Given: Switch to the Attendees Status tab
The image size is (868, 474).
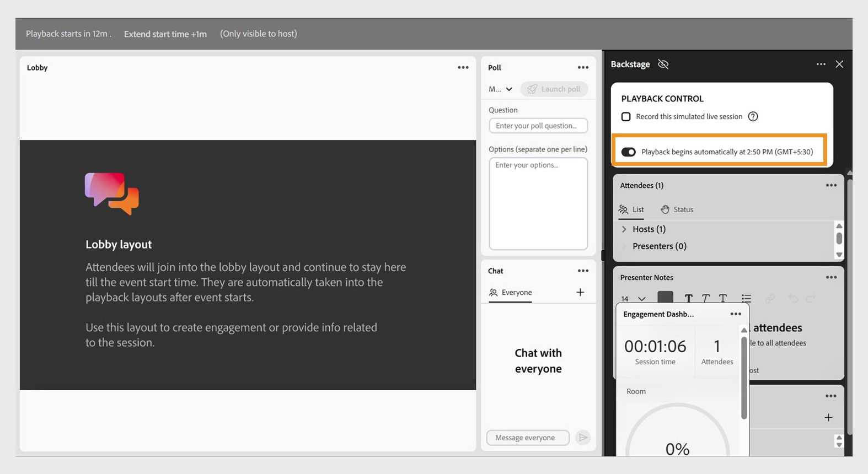Looking at the screenshot, I should (677, 209).
